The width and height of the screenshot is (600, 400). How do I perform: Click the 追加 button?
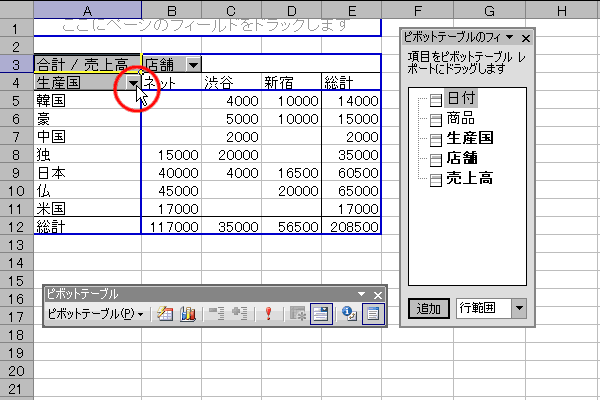pyautogui.click(x=429, y=309)
